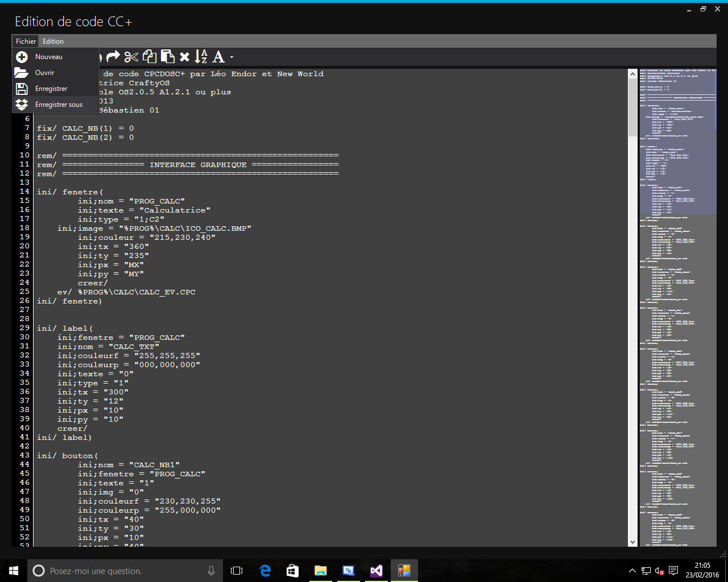Click the 'INTERFACE GRAPHIQUE' comment line

tap(188, 165)
